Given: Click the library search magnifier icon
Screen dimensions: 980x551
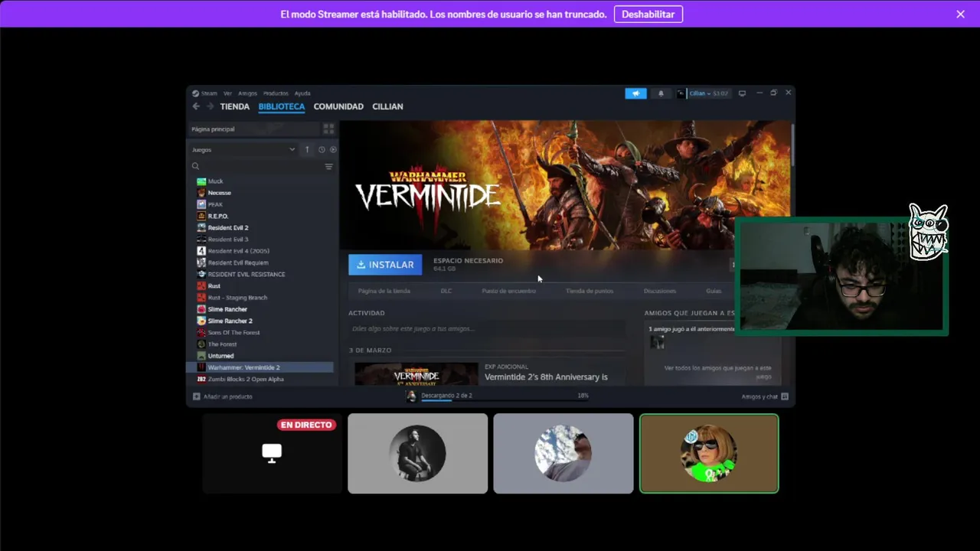Looking at the screenshot, I should pyautogui.click(x=195, y=166).
